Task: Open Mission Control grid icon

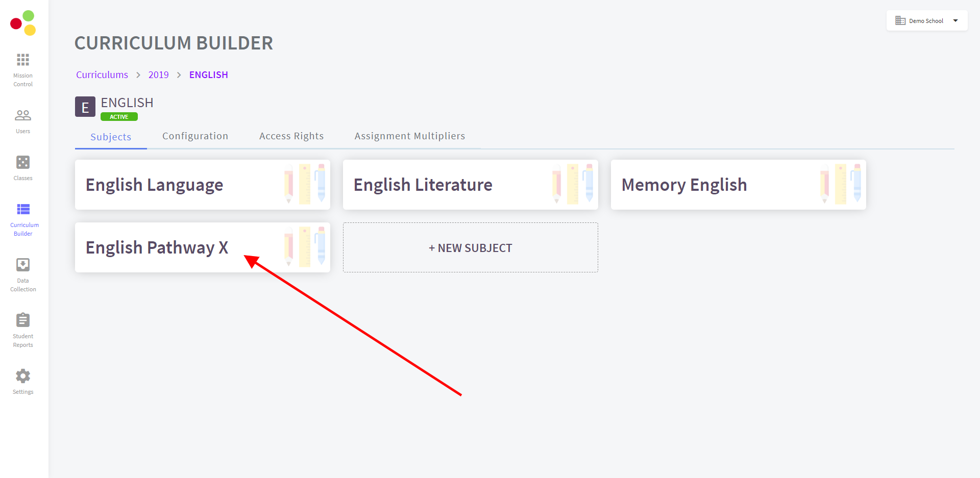Action: click(23, 60)
